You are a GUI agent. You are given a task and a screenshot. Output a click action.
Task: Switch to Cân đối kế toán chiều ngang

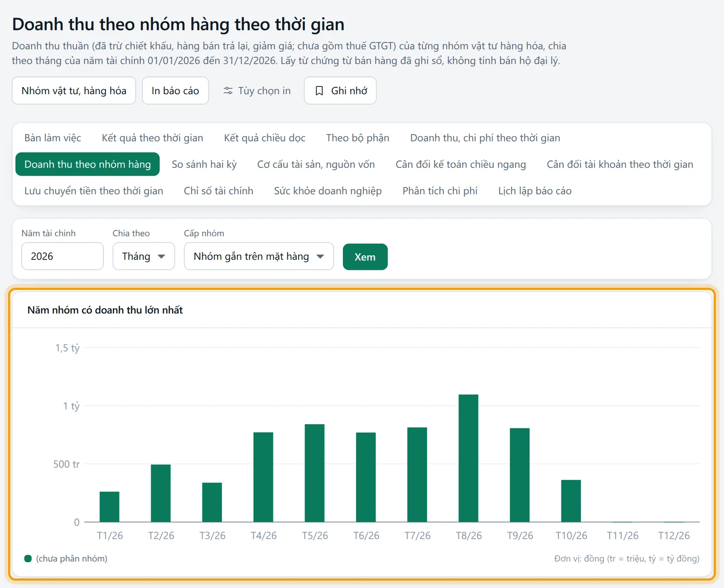[x=461, y=164]
